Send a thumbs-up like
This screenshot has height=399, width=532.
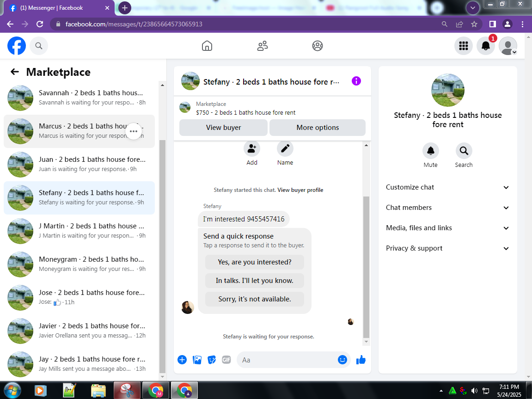tap(361, 360)
